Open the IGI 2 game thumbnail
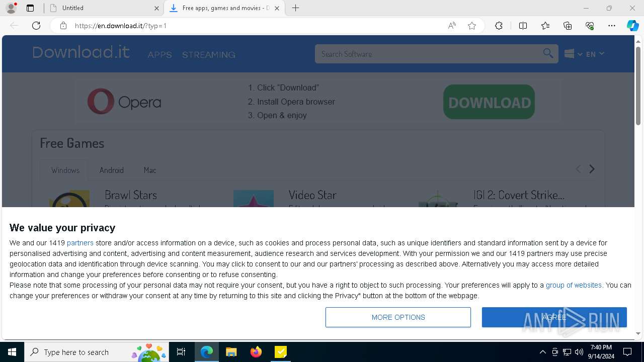 (438, 199)
